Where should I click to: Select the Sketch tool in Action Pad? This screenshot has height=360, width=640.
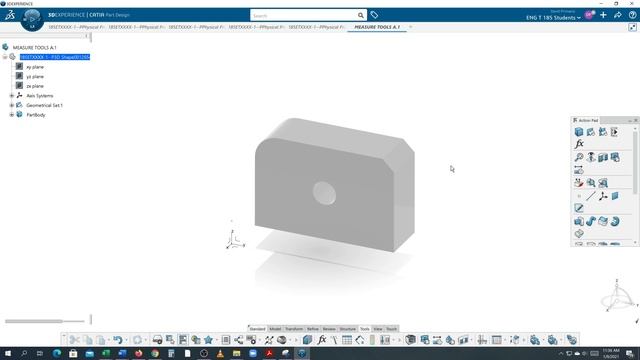(x=579, y=208)
